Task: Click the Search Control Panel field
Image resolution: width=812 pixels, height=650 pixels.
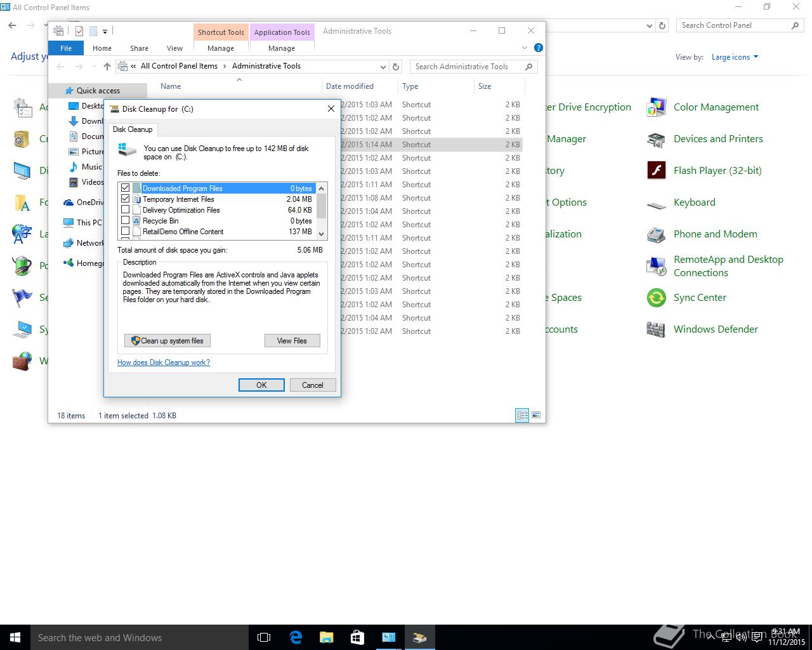Action: coord(740,25)
